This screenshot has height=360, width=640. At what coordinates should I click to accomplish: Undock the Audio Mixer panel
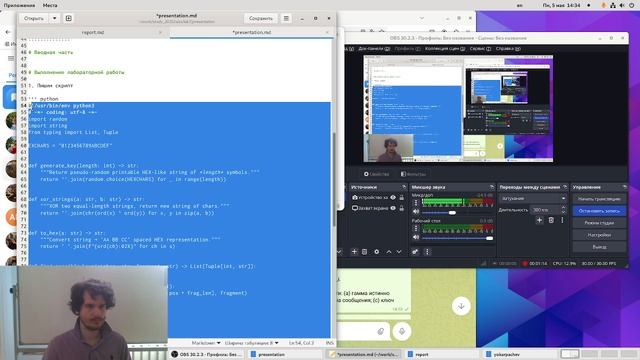click(x=491, y=187)
